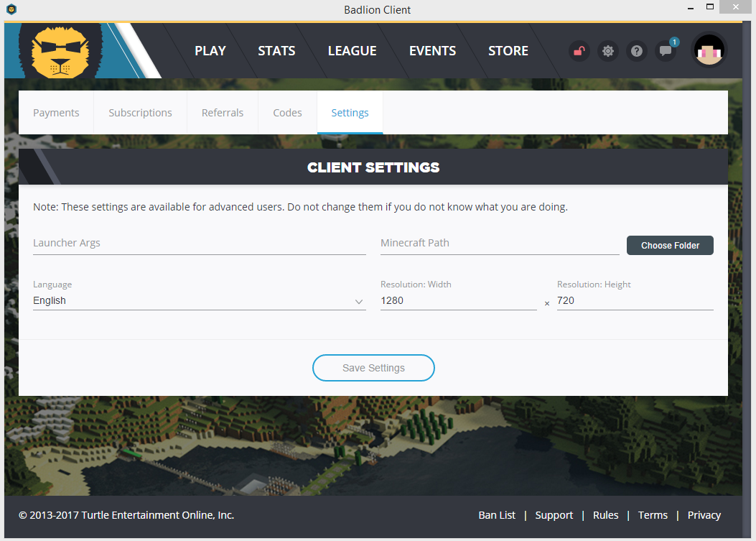Open the Support link
The image size is (756, 541).
554,515
